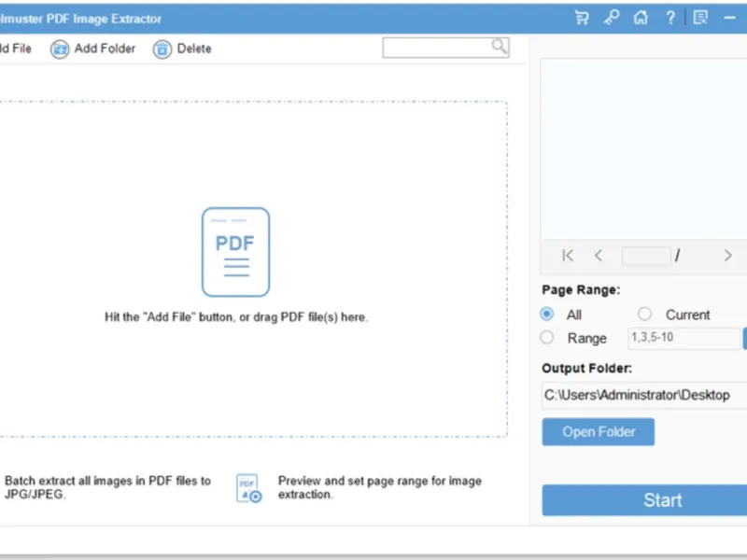
Task: Open help via the question mark icon
Action: 670,18
